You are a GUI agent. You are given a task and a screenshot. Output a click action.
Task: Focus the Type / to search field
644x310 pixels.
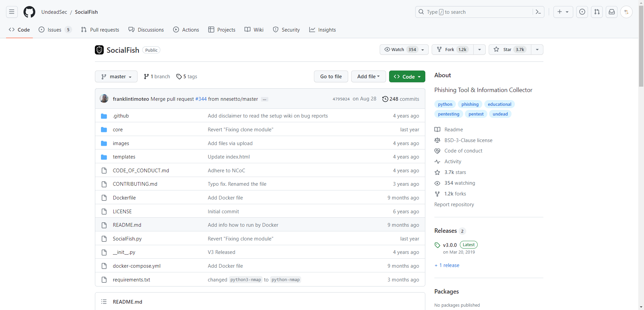(474, 12)
